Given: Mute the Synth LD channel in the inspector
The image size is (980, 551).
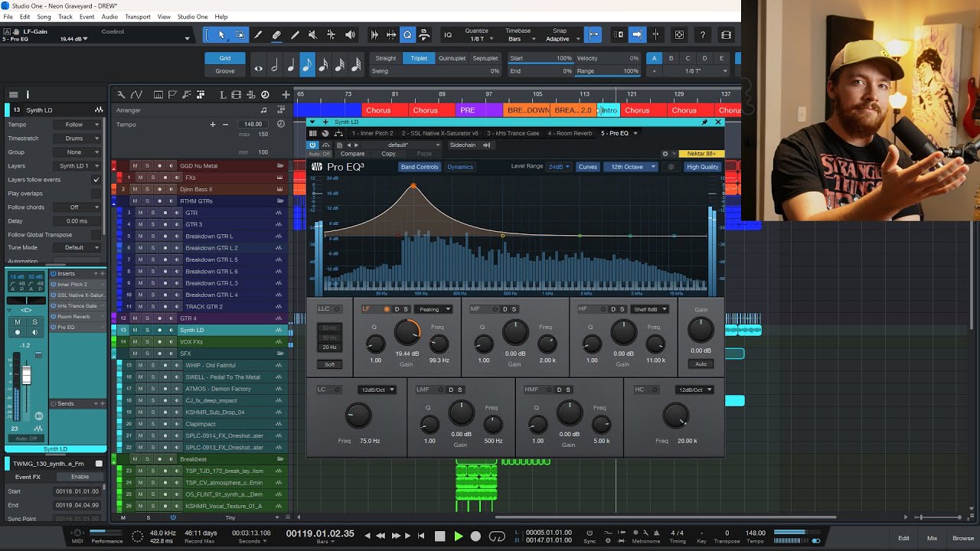Looking at the screenshot, I should pos(18,322).
